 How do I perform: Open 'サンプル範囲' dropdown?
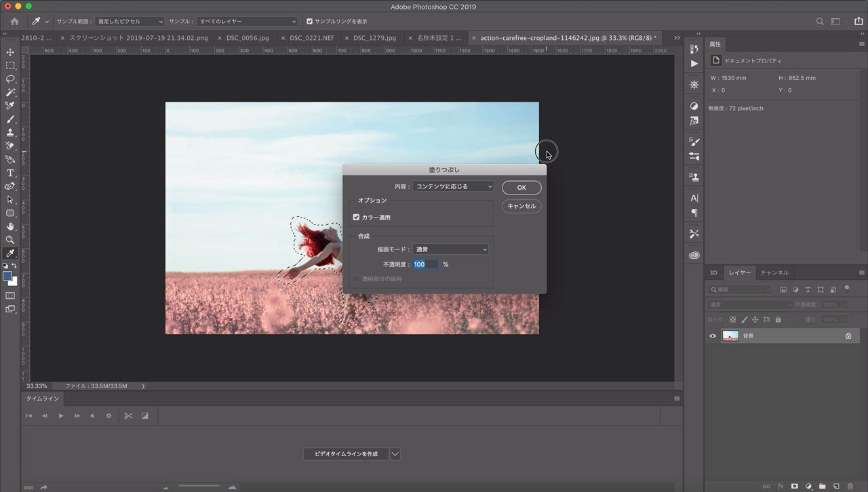click(128, 21)
